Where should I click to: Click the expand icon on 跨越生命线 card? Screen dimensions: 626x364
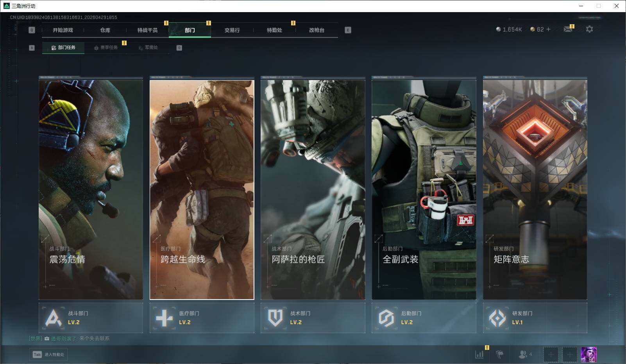[156, 238]
